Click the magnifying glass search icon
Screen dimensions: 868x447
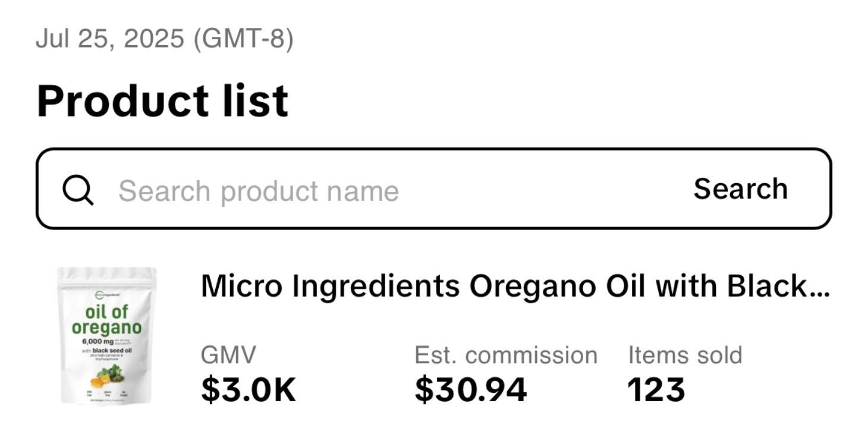[78, 190]
